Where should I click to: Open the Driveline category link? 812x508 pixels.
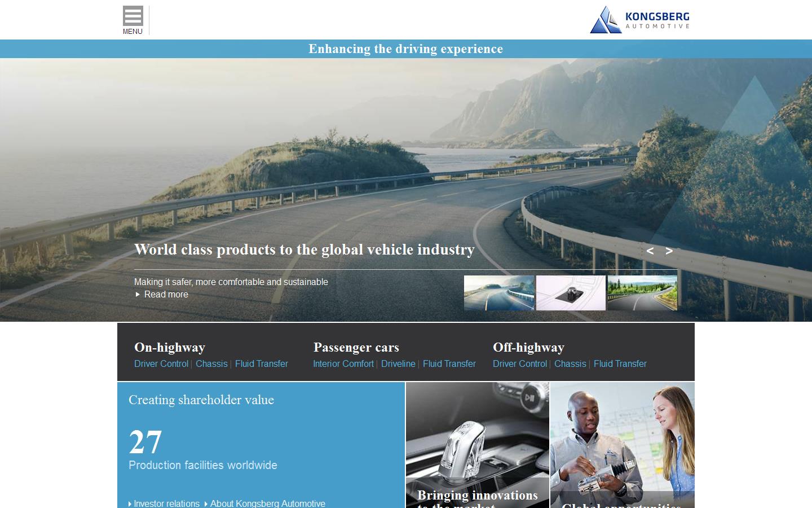(398, 364)
